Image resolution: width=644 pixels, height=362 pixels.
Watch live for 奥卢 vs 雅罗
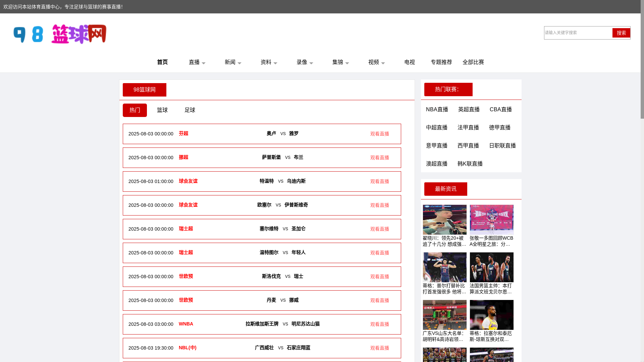[380, 134]
